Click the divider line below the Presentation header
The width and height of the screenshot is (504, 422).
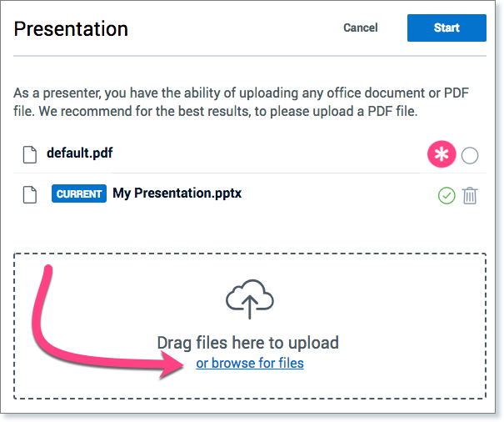coord(250,56)
